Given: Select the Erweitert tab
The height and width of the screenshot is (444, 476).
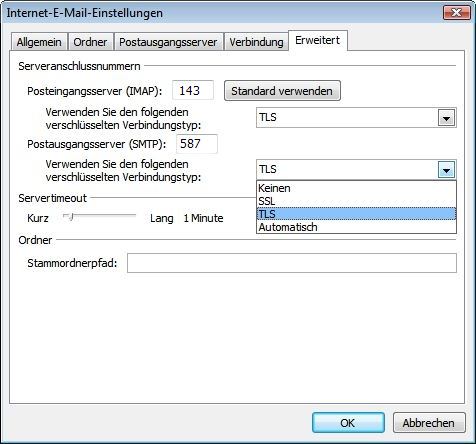Looking at the screenshot, I should pyautogui.click(x=318, y=40).
